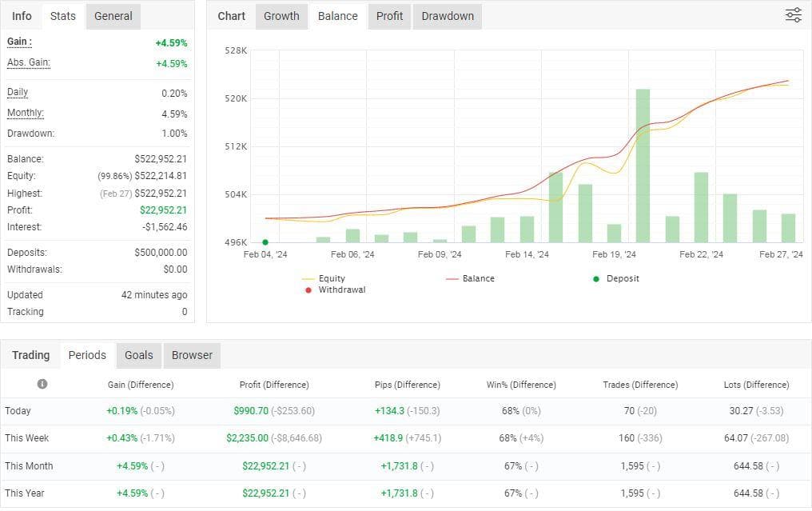812x511 pixels.
Task: Select the Info tab
Action: [x=22, y=16]
